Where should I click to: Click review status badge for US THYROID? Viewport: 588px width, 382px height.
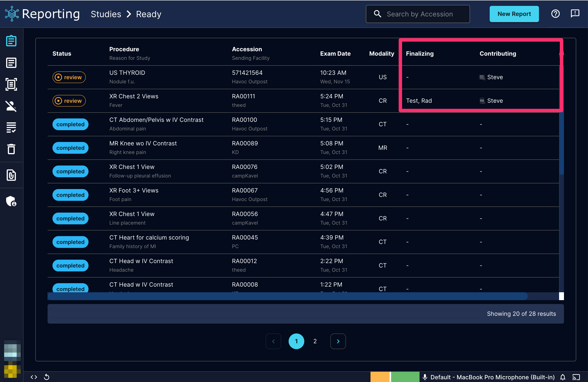pos(69,77)
